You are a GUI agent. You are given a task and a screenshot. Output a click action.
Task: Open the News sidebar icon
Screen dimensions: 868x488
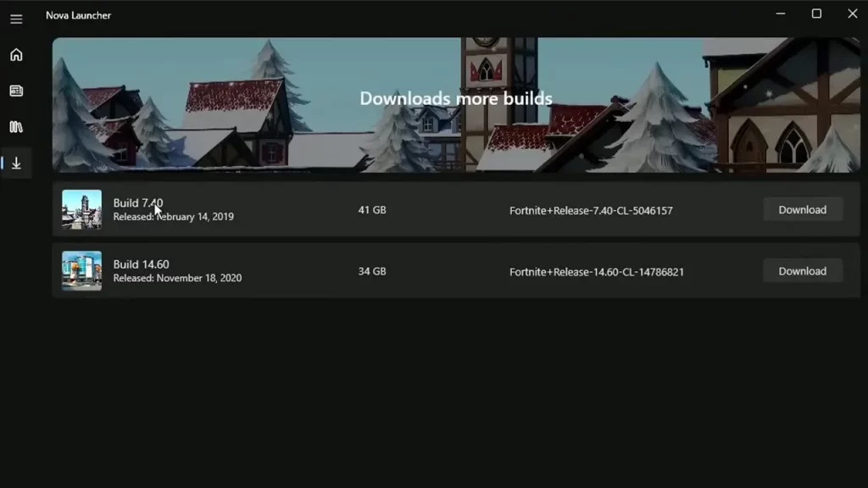[x=16, y=91]
